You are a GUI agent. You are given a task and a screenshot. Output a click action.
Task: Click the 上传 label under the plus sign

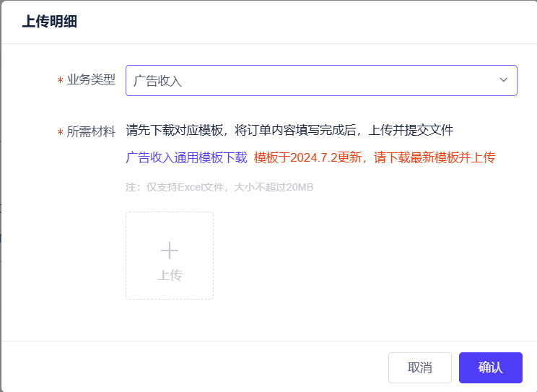pyautogui.click(x=170, y=275)
